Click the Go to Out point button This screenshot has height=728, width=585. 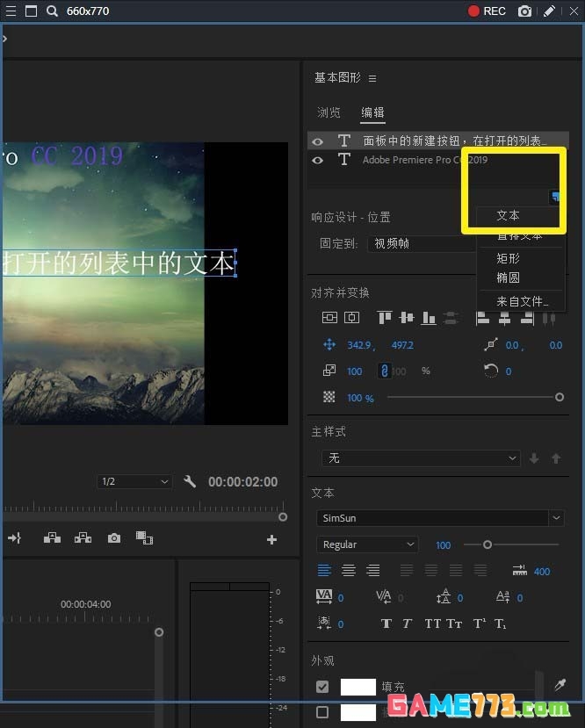click(x=14, y=538)
